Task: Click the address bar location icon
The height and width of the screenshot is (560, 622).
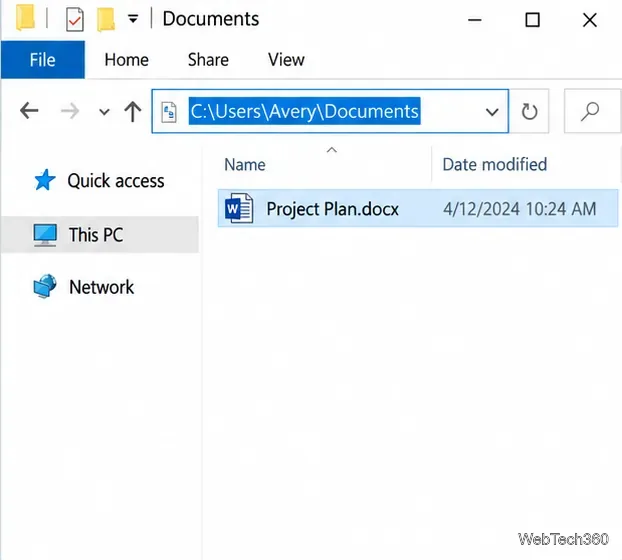Action: click(x=169, y=112)
